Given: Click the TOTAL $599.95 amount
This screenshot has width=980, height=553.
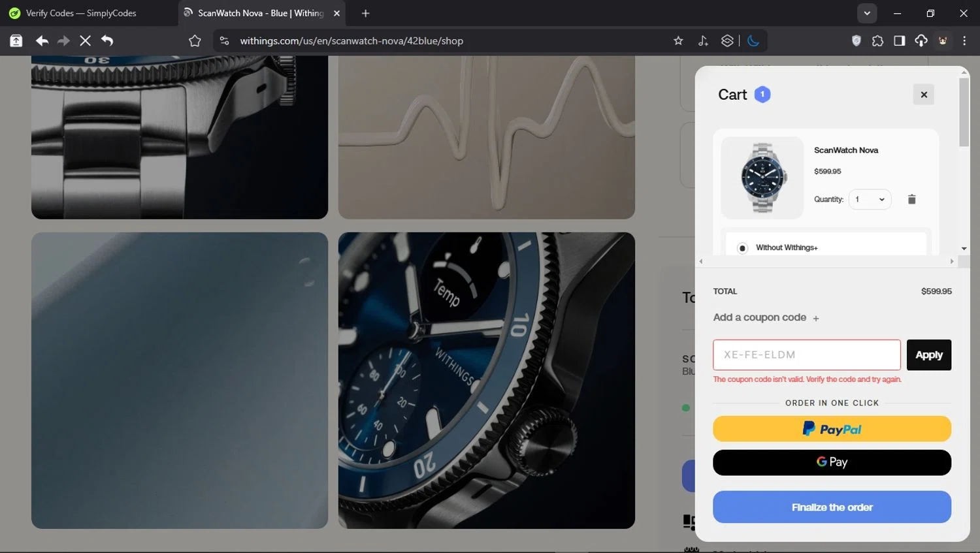Looking at the screenshot, I should [936, 291].
